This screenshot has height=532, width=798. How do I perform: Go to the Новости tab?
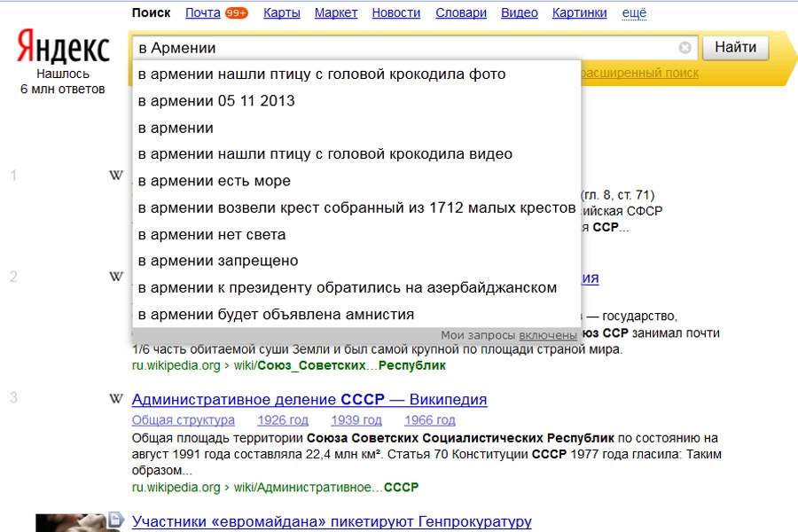[396, 13]
